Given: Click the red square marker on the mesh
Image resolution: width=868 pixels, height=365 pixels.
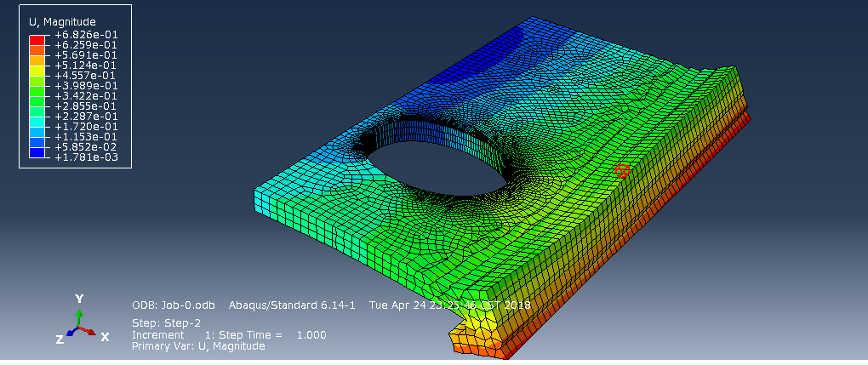Looking at the screenshot, I should (622, 171).
